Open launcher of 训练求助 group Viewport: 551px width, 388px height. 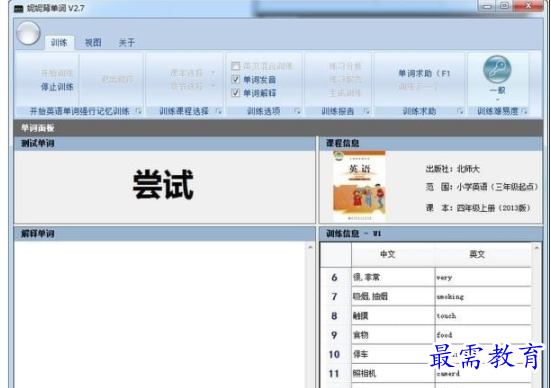460,111
